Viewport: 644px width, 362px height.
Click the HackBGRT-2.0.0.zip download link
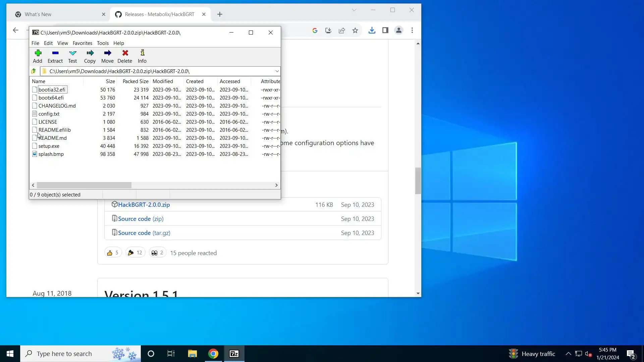coord(144,205)
